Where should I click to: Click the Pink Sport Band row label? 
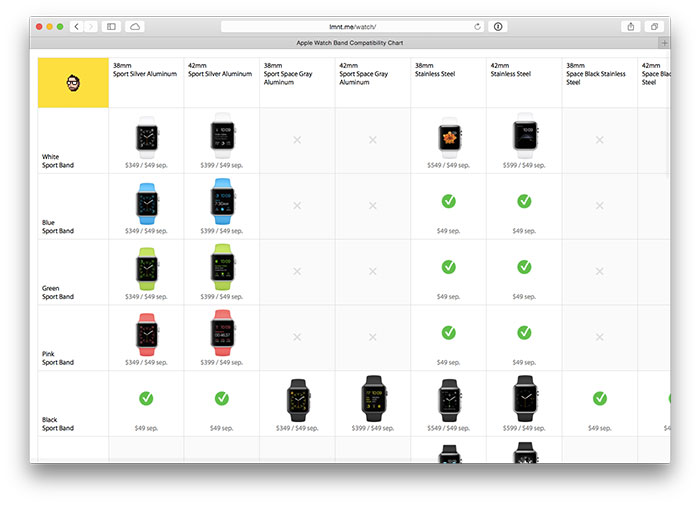point(58,358)
